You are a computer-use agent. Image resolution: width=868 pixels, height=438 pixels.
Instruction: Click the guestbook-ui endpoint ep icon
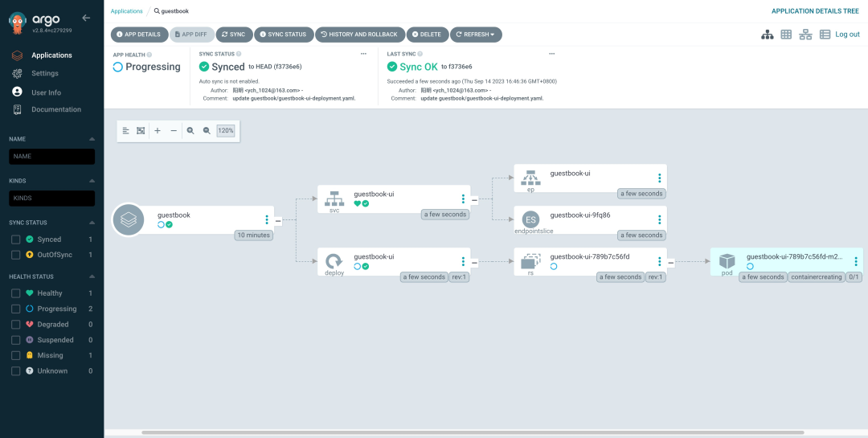[x=531, y=177]
